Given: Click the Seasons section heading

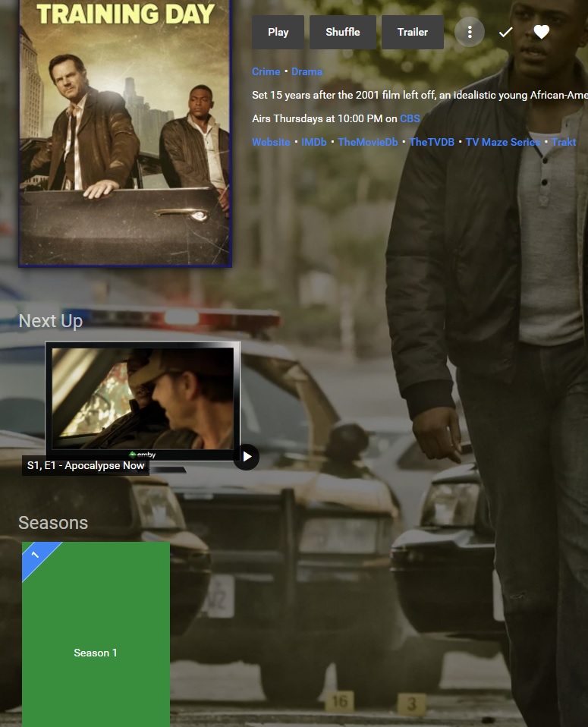Looking at the screenshot, I should pos(53,523).
